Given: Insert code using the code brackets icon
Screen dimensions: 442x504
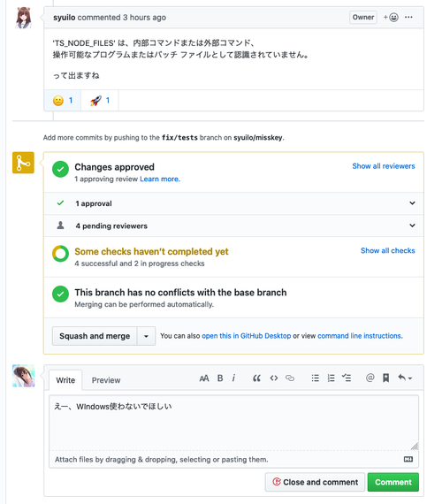Looking at the screenshot, I should (273, 378).
